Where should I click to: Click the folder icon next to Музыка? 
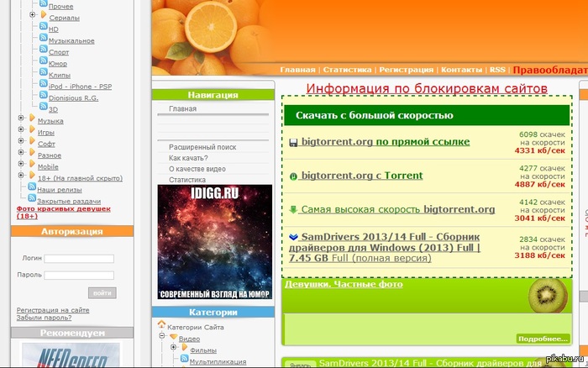pyautogui.click(x=32, y=121)
